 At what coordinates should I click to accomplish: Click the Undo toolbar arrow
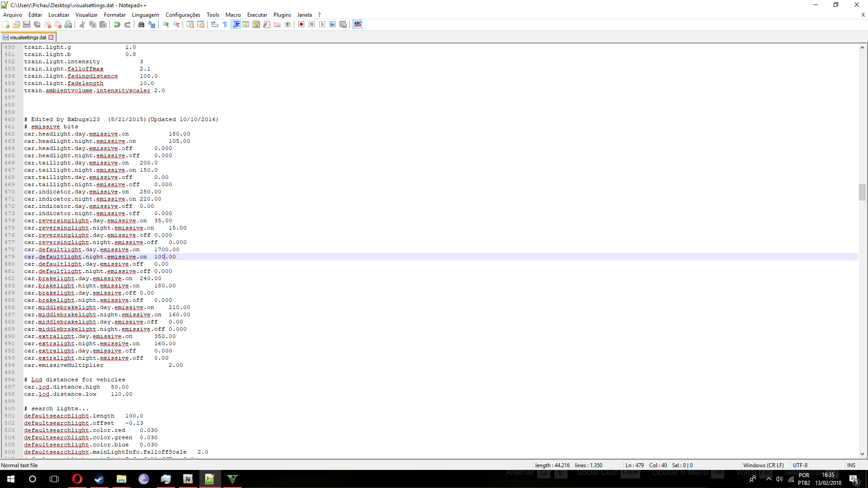[117, 24]
